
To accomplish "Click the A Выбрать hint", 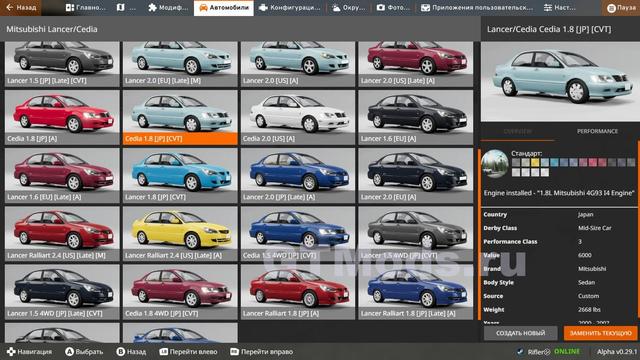I will coord(84,351).
